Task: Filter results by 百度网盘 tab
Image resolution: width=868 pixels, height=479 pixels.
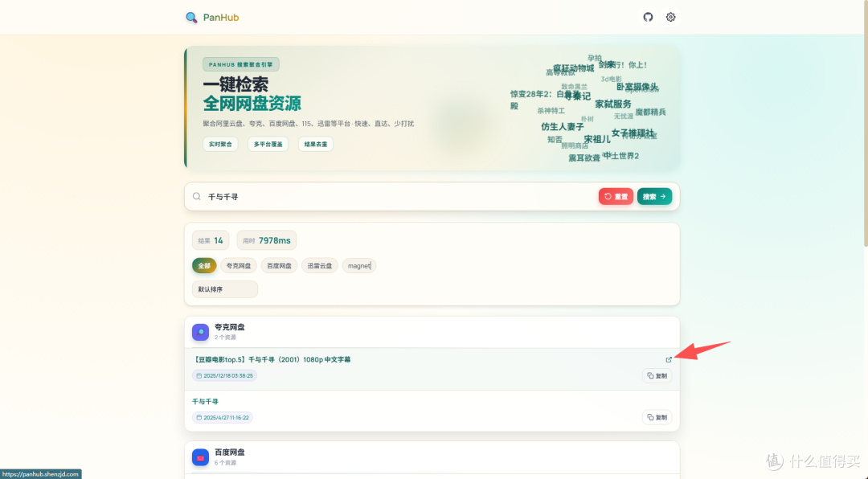Action: click(279, 266)
